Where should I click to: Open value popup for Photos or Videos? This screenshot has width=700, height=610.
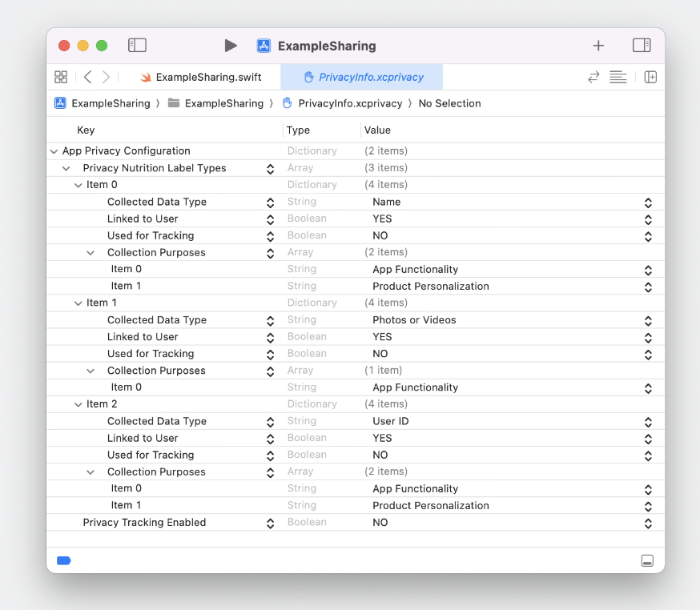pos(648,320)
